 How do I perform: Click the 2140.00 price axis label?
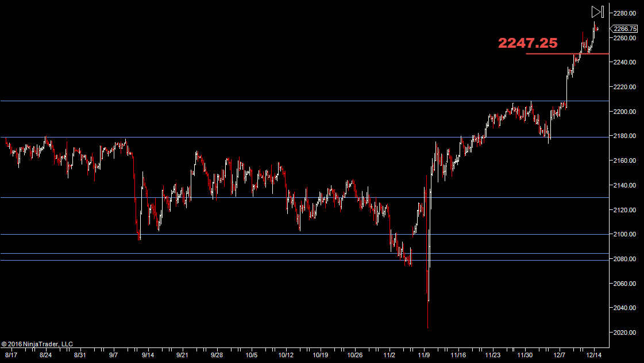[624, 185]
